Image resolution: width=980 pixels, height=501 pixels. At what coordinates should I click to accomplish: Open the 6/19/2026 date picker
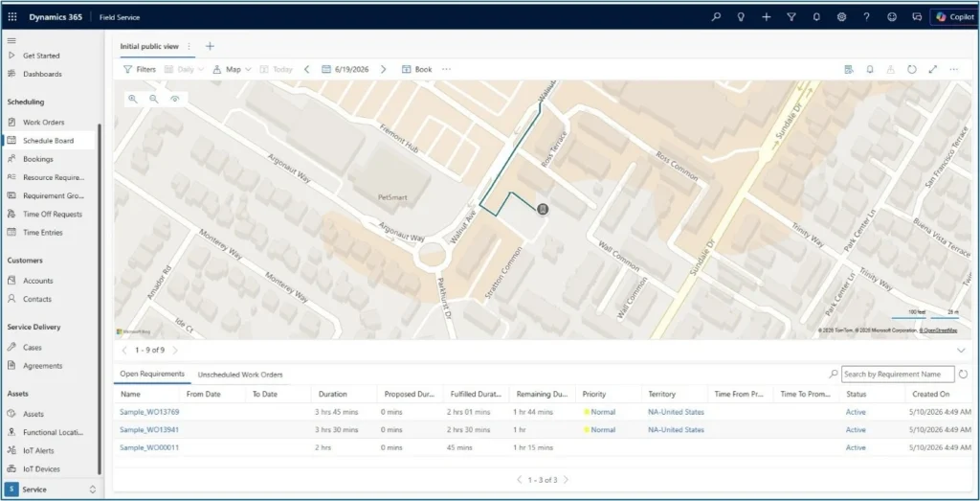pyautogui.click(x=345, y=69)
